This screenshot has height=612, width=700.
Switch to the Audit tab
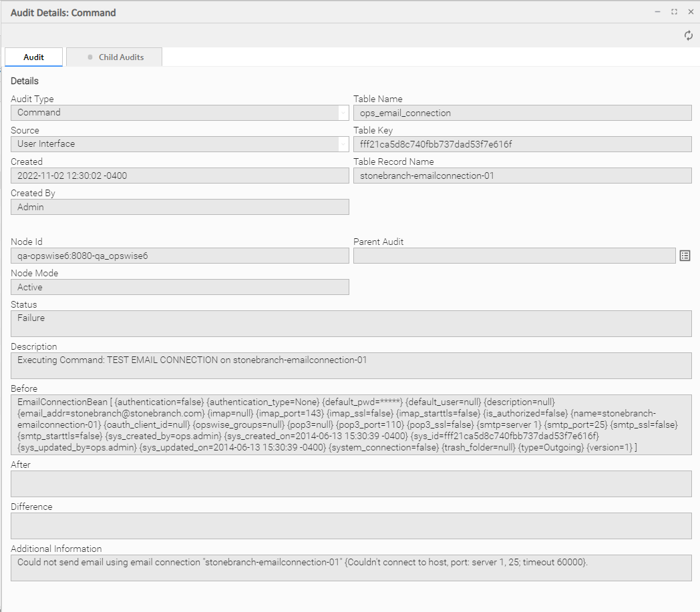click(x=34, y=57)
